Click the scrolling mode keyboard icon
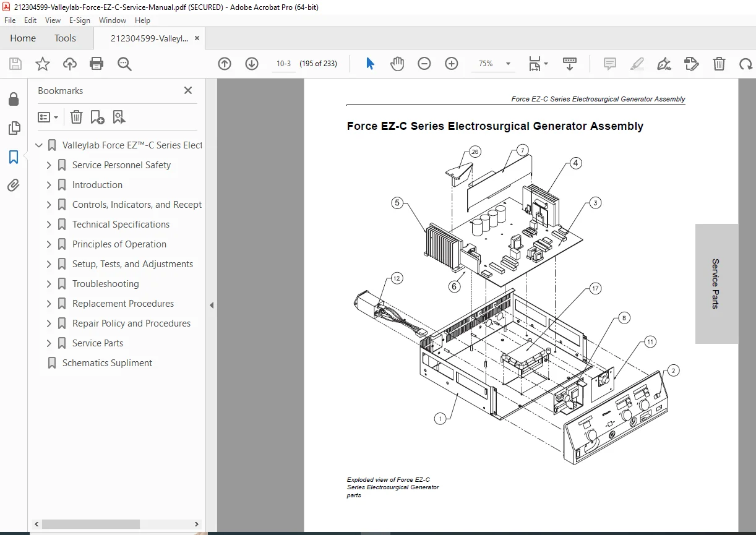This screenshot has width=756, height=535. (x=570, y=64)
